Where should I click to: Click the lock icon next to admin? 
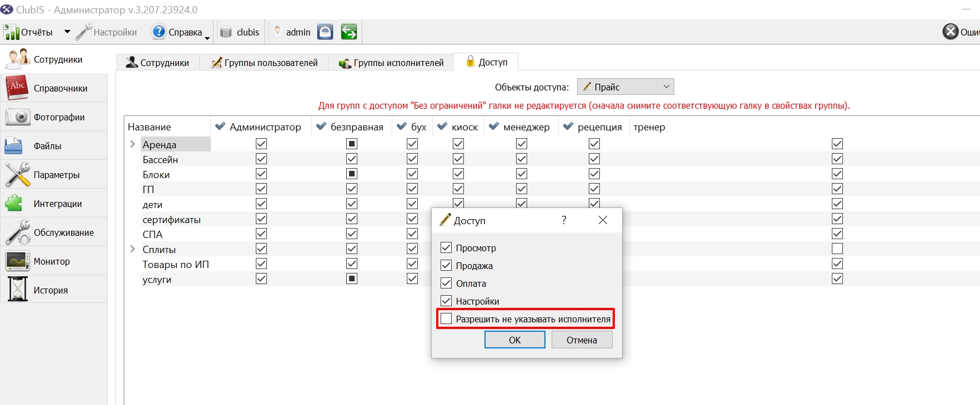pyautogui.click(x=325, y=32)
